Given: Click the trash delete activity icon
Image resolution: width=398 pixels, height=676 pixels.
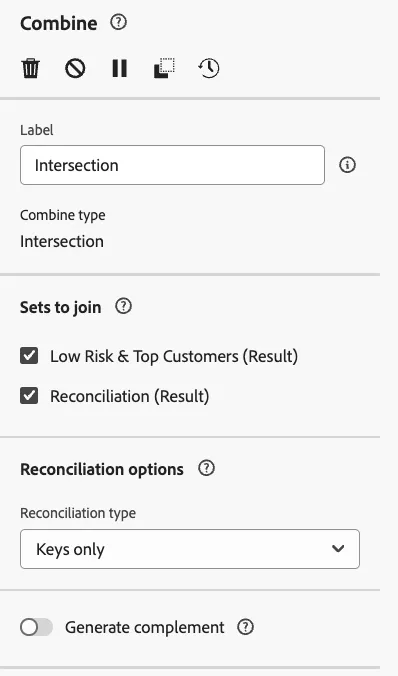Looking at the screenshot, I should (31, 69).
